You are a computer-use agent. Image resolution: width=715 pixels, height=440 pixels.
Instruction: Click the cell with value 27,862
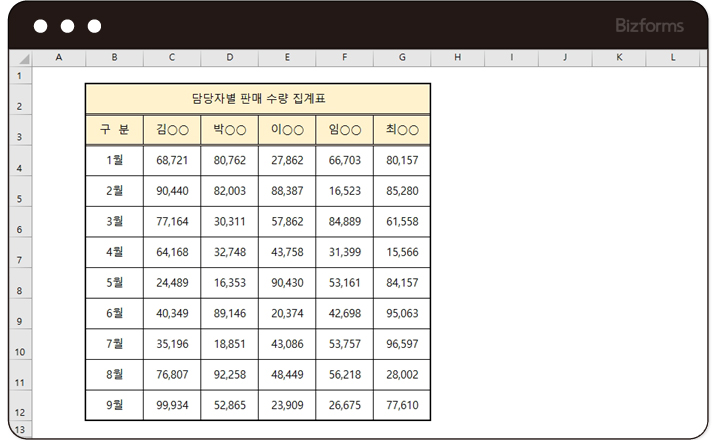(x=287, y=160)
